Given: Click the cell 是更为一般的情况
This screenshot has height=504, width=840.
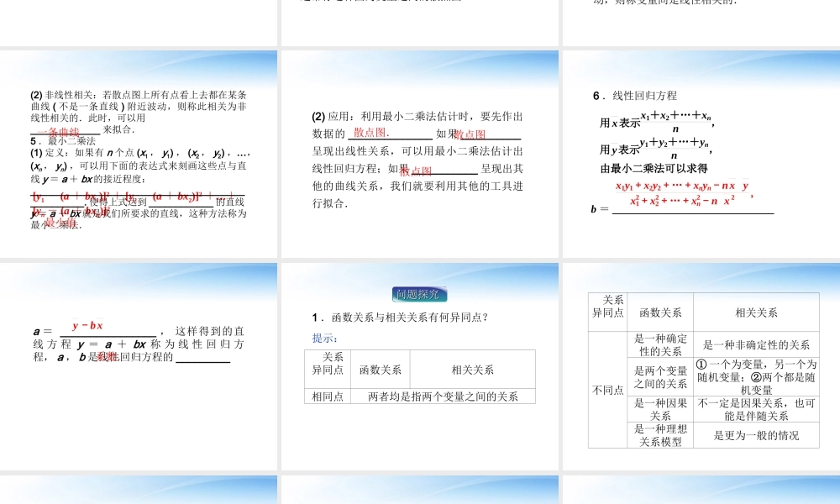Looking at the screenshot, I should (757, 435).
